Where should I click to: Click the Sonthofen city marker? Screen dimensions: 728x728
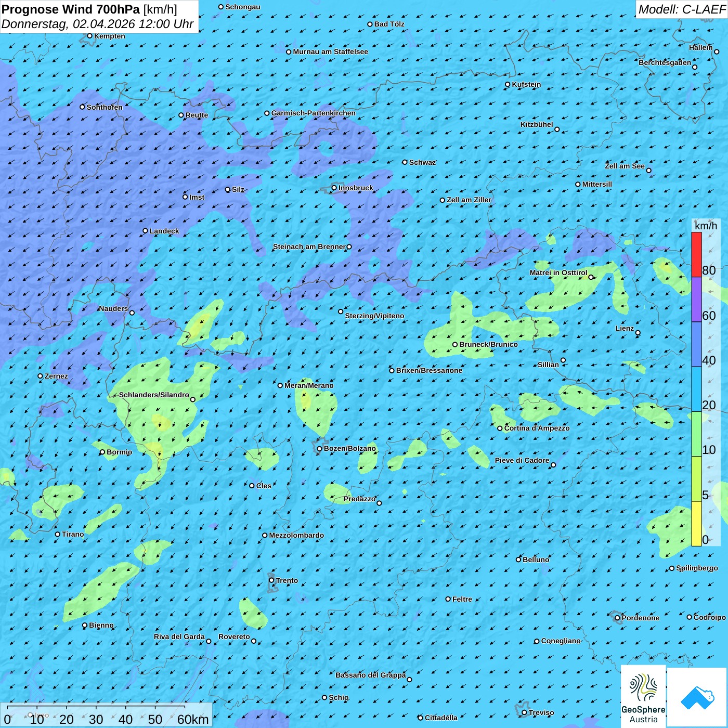[82, 107]
